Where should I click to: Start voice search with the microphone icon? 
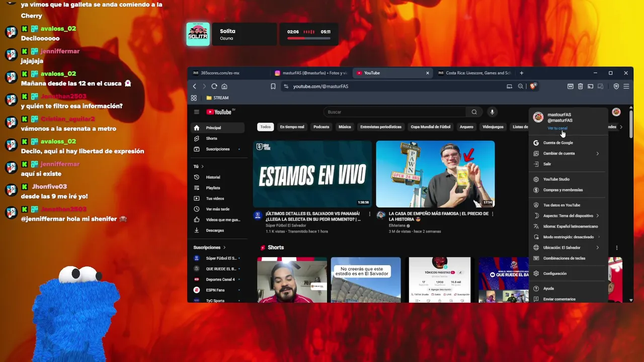click(x=492, y=112)
